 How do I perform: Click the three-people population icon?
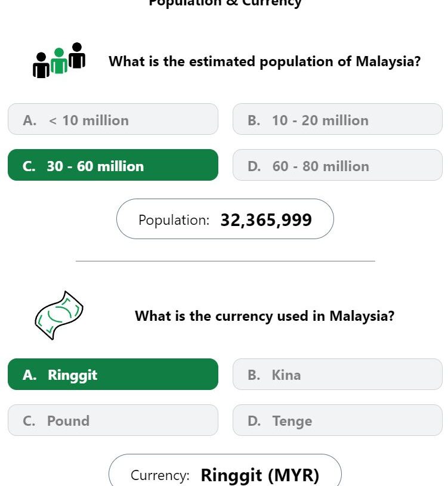point(59,60)
